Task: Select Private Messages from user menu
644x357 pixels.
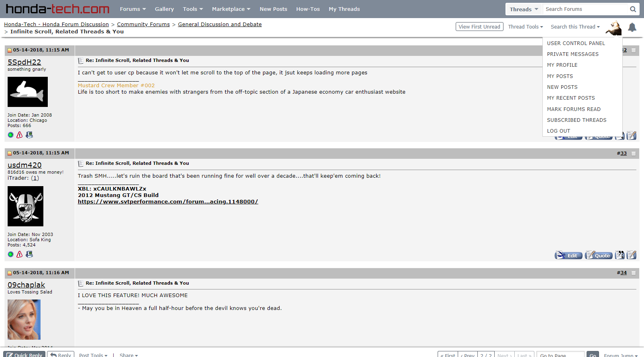Action: click(573, 54)
